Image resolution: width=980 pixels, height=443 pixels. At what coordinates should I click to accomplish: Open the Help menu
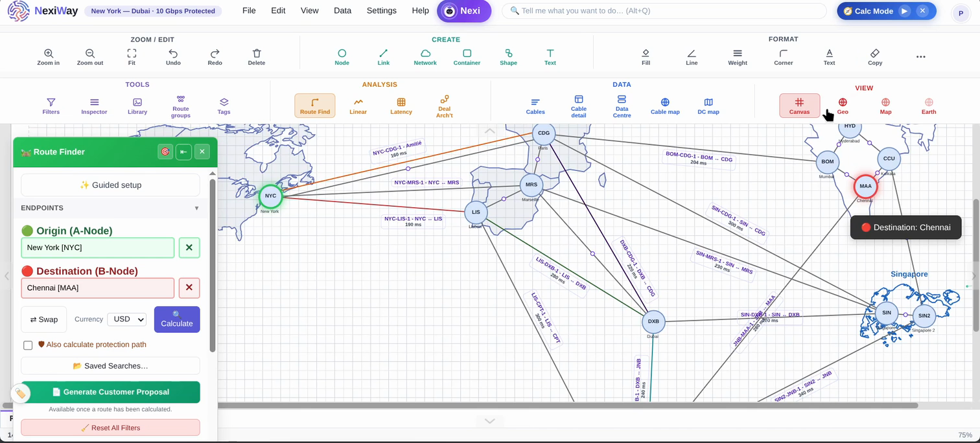420,11
